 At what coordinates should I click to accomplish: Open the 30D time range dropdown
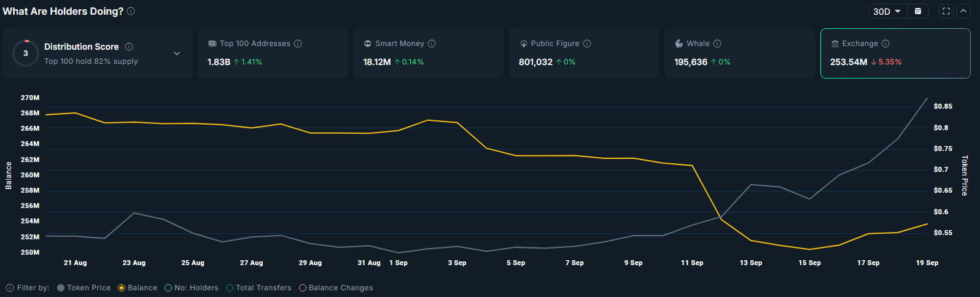[887, 11]
